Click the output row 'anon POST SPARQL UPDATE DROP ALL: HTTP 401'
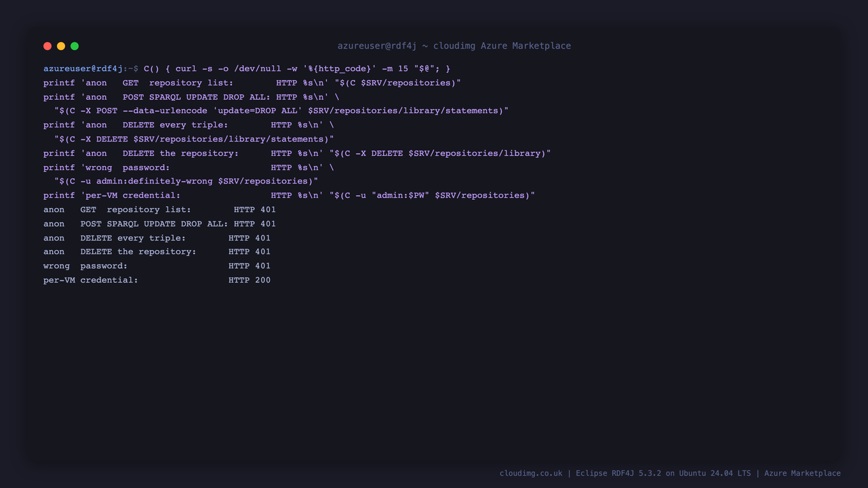 (x=159, y=224)
